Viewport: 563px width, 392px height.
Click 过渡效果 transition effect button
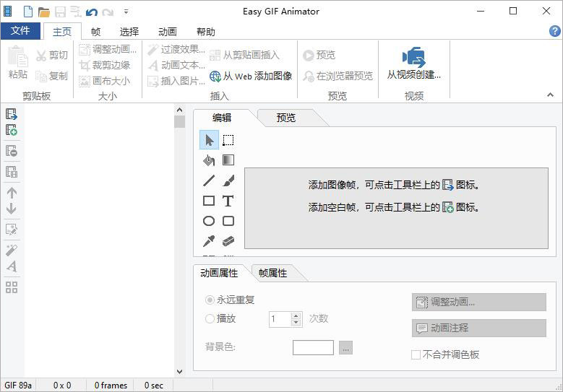[176, 49]
